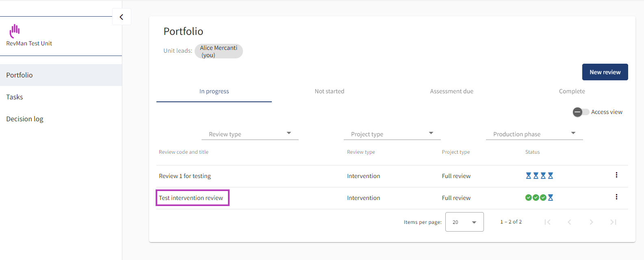Open the three-dot menu for Test intervention review
The width and height of the screenshot is (644, 260).
coord(616,197)
